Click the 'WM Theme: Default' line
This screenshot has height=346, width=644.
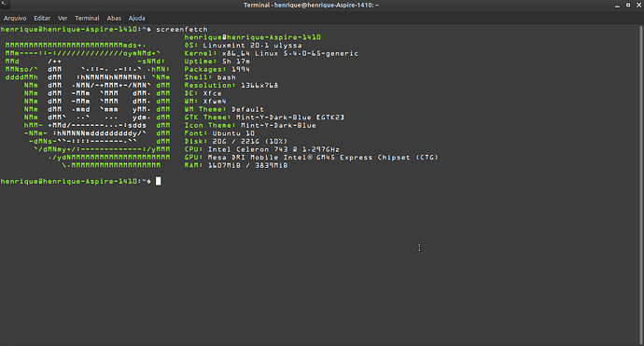224,109
